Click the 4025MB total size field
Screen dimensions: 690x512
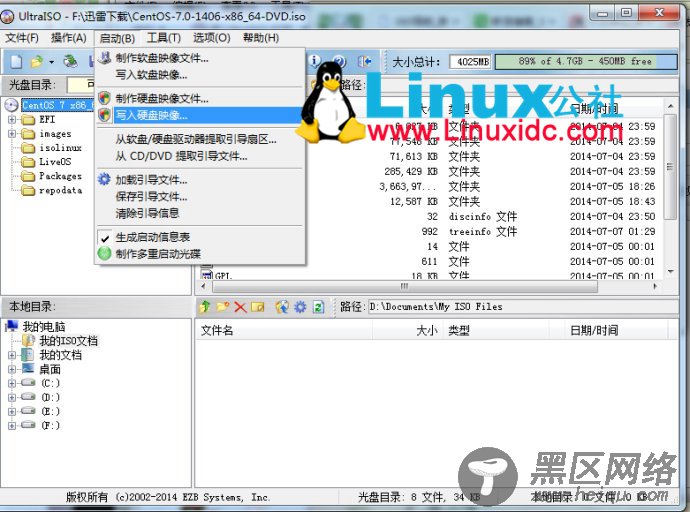click(470, 62)
